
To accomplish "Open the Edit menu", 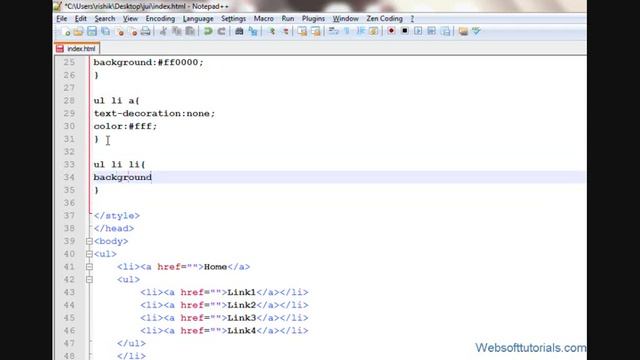I will tap(80, 18).
